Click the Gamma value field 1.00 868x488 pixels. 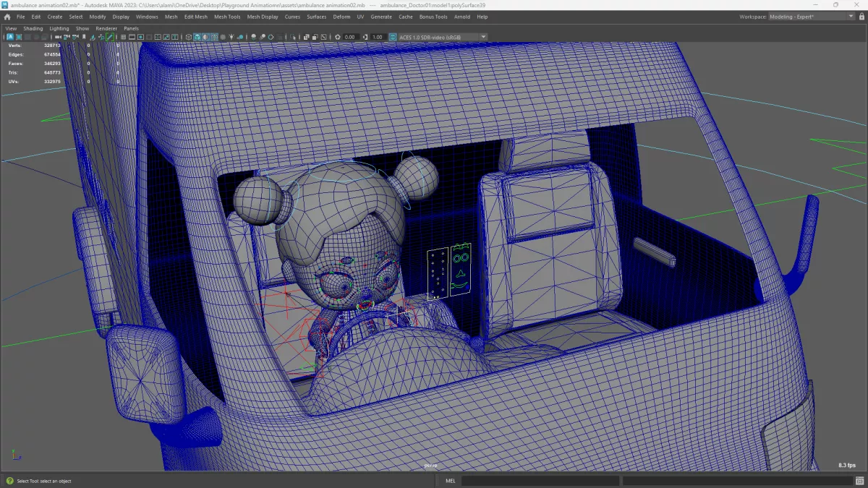pyautogui.click(x=377, y=37)
